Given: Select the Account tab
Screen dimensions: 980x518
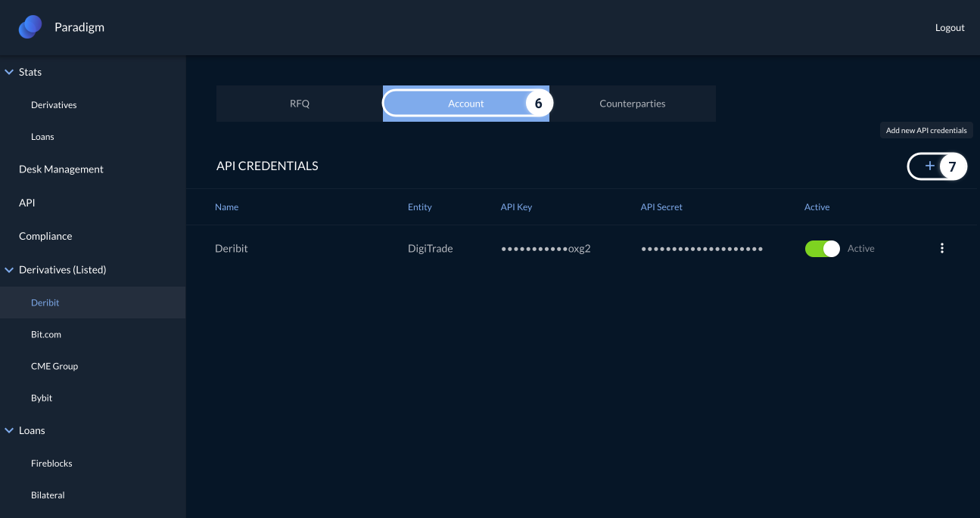Looking at the screenshot, I should (465, 104).
